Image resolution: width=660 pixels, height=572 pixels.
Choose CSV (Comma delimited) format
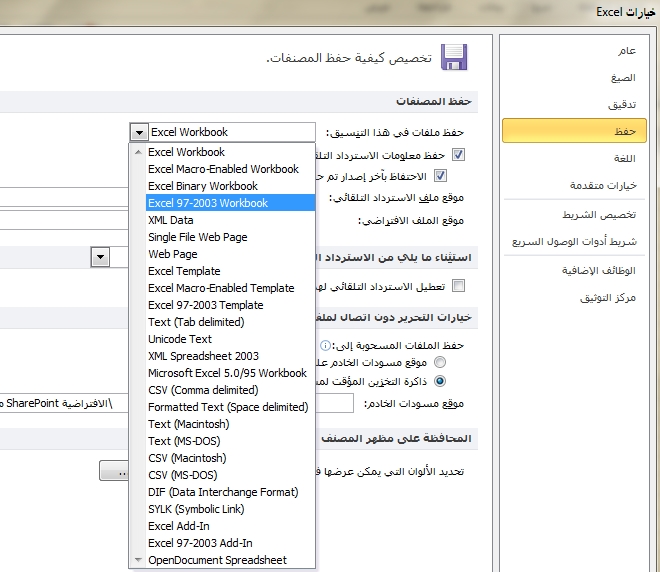230,390
